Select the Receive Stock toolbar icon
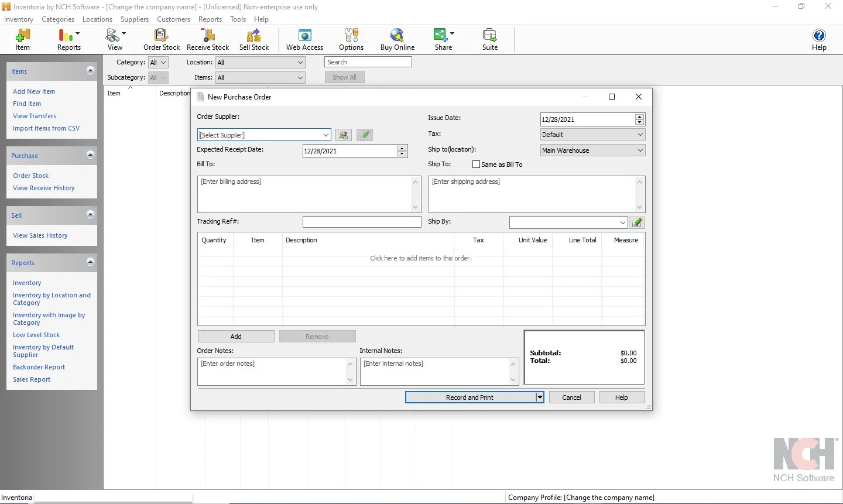 pos(207,39)
